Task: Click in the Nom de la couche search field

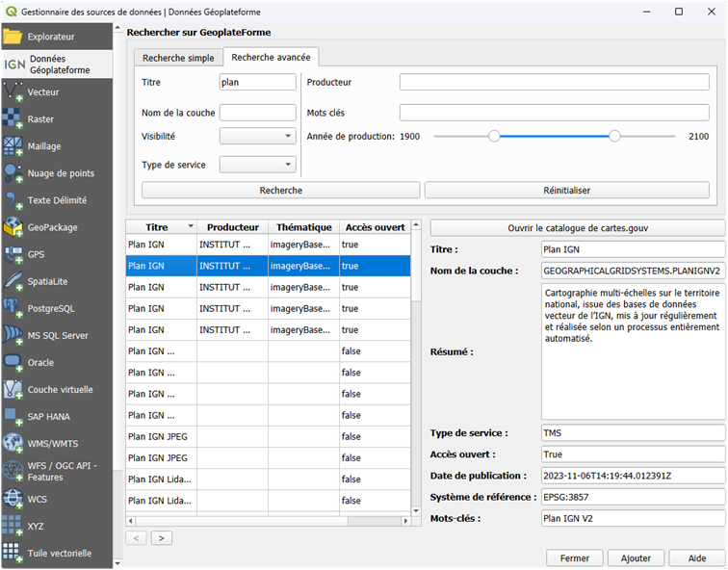Action: coord(258,113)
